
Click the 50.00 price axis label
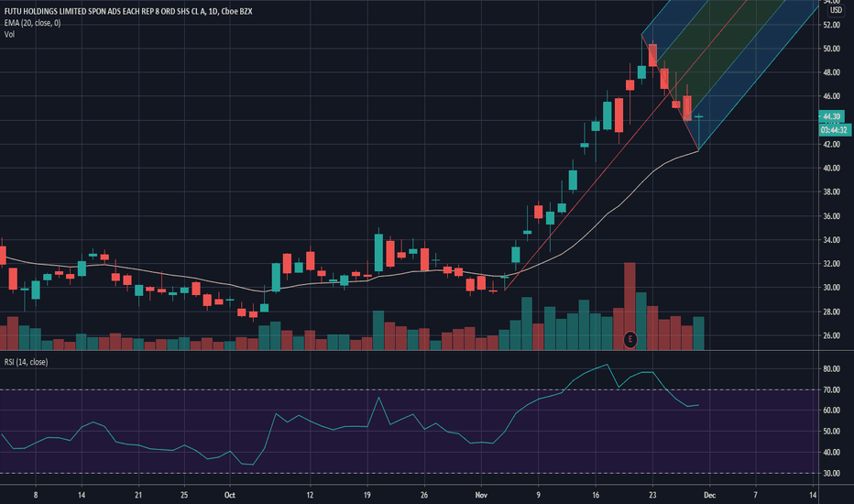click(x=831, y=49)
